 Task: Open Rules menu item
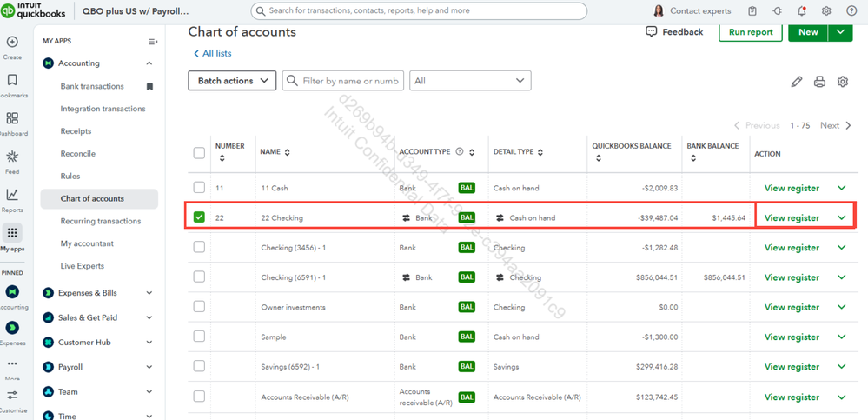pyautogui.click(x=70, y=177)
